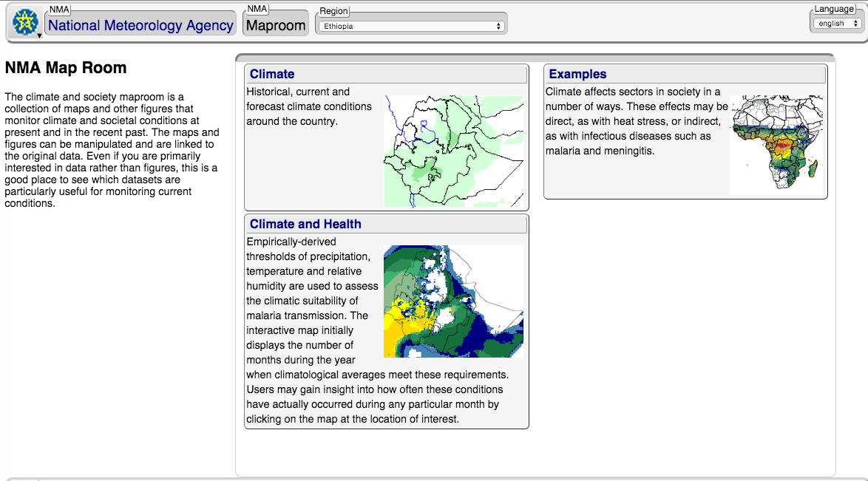Go to the Maproom page
This screenshot has height=481, width=868.
(x=275, y=26)
